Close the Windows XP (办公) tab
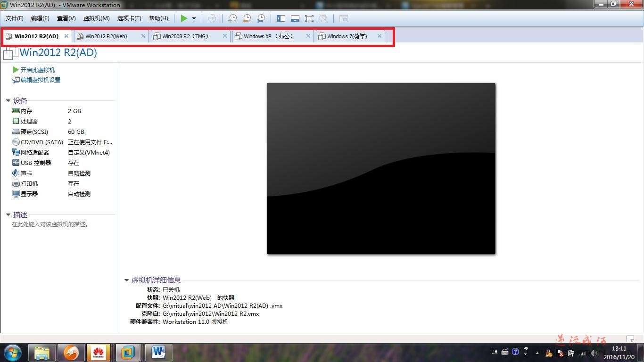 click(308, 36)
